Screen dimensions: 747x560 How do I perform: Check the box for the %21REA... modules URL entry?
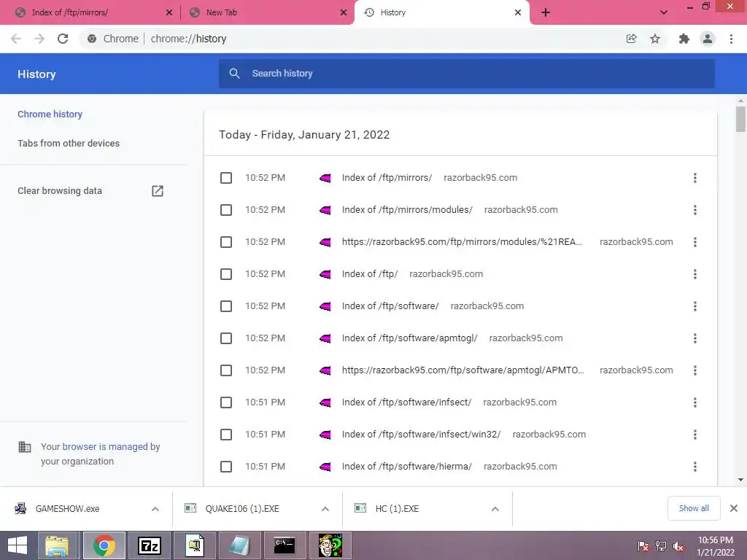click(226, 242)
